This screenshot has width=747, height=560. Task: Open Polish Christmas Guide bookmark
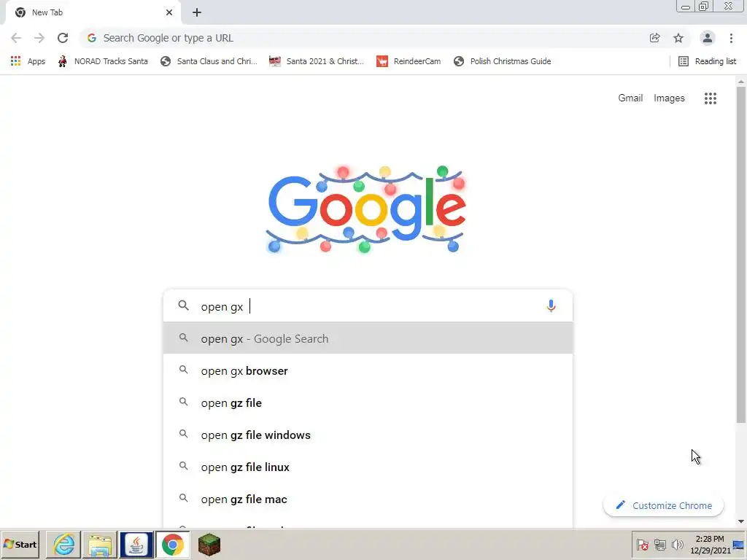pyautogui.click(x=502, y=61)
